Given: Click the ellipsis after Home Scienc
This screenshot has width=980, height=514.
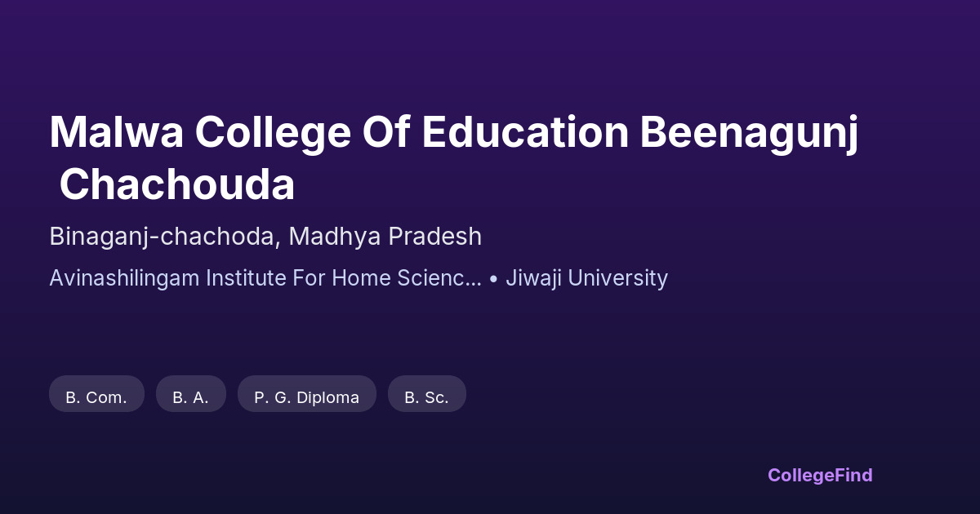Looking at the screenshot, I should [x=474, y=280].
